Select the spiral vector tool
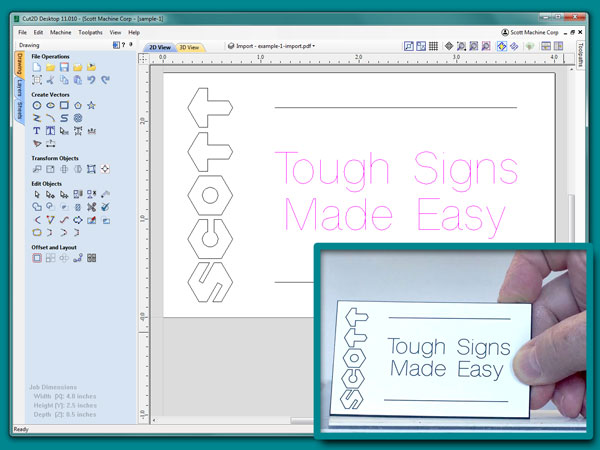Viewport: 600px width, 450px height. [78, 118]
